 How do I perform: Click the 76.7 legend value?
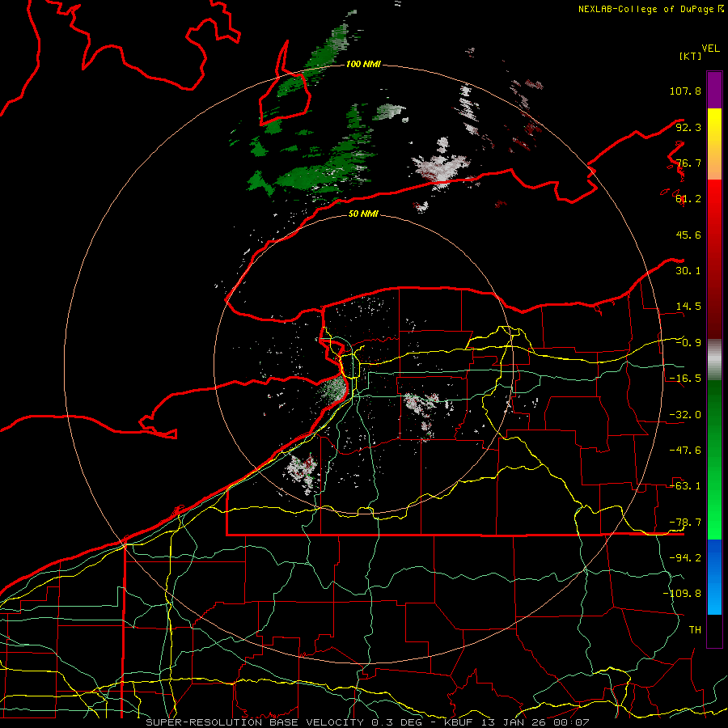(x=688, y=163)
